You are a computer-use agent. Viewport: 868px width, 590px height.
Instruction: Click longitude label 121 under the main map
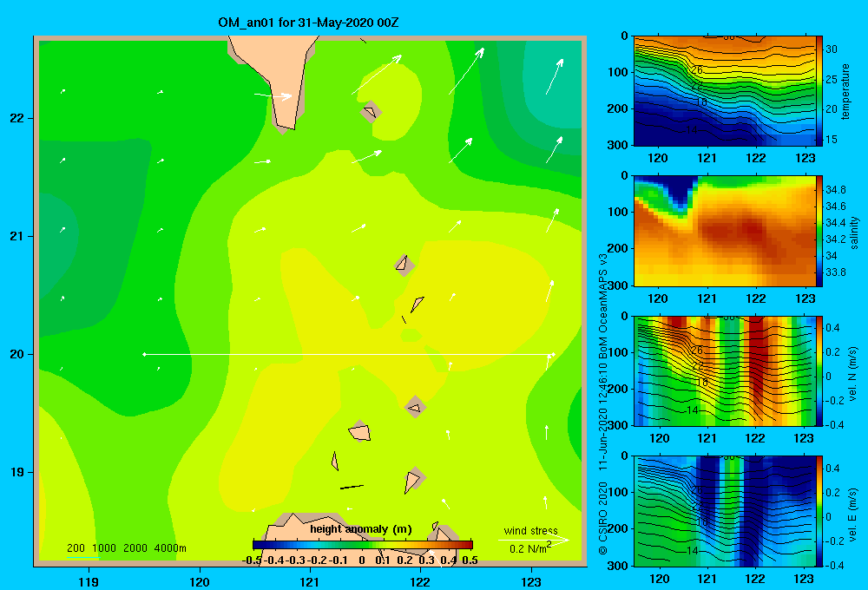click(310, 581)
